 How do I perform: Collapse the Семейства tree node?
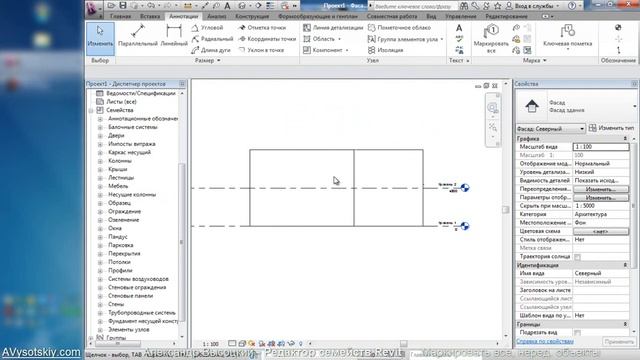click(x=91, y=111)
